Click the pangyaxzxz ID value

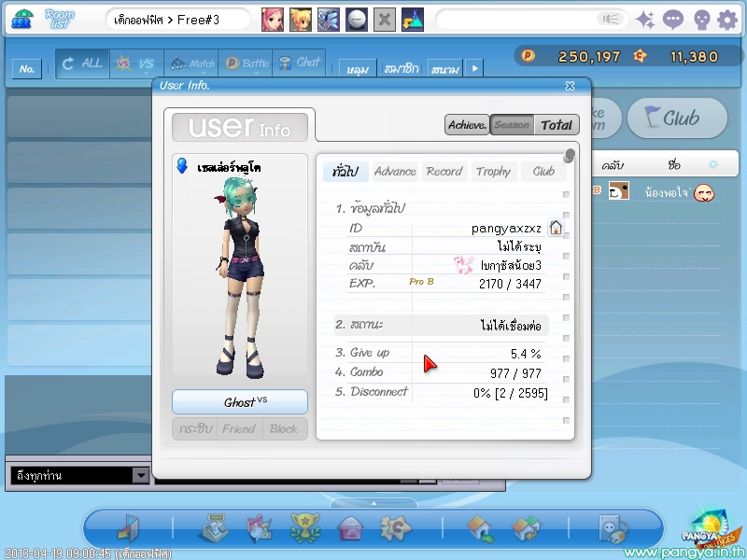[506, 229]
